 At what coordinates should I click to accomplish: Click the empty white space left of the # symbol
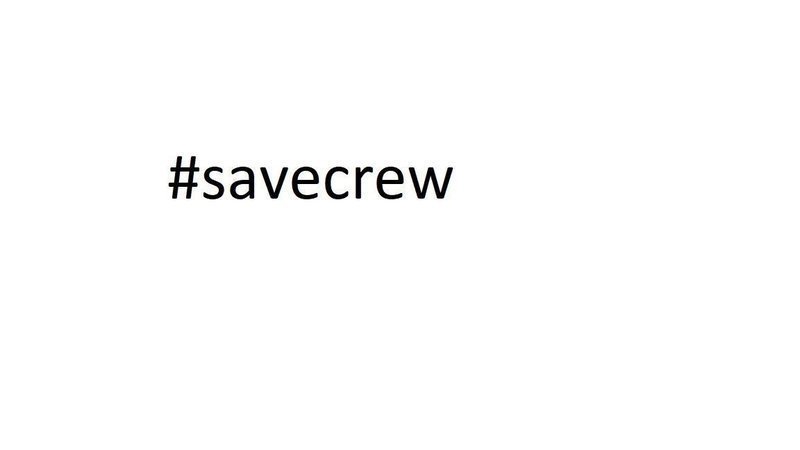[x=82, y=179]
